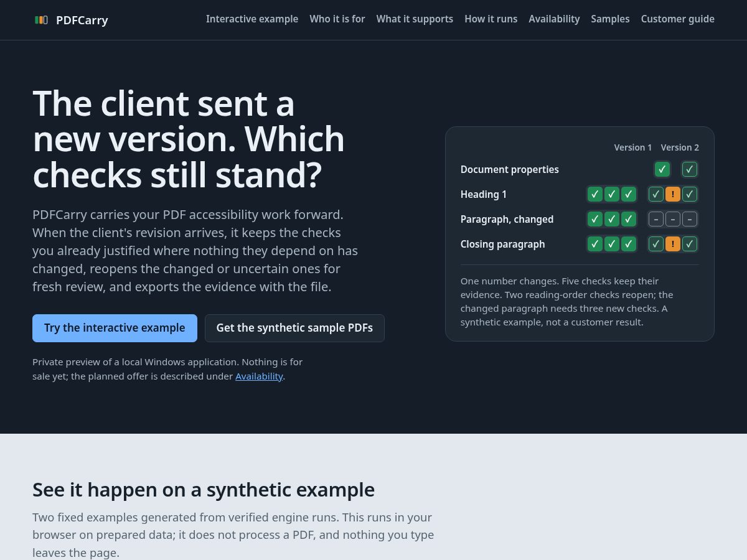Open the Customer guide nav link
The height and width of the screenshot is (560, 747).
[678, 19]
